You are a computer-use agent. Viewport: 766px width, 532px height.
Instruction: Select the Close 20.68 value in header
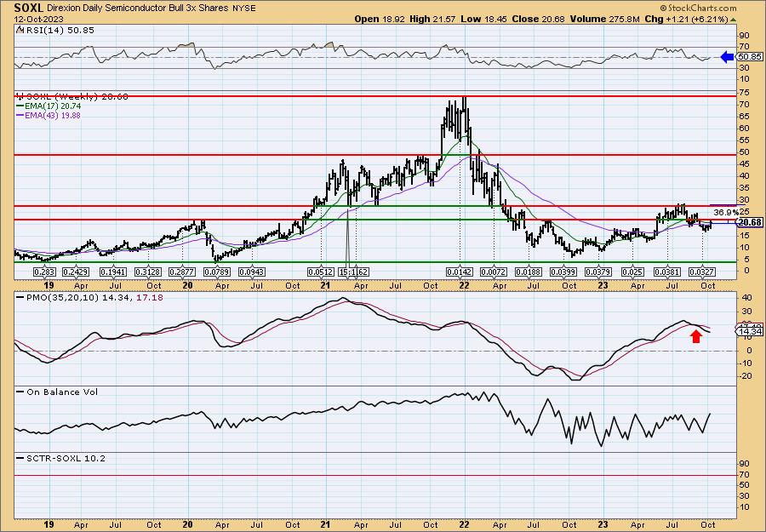538,19
